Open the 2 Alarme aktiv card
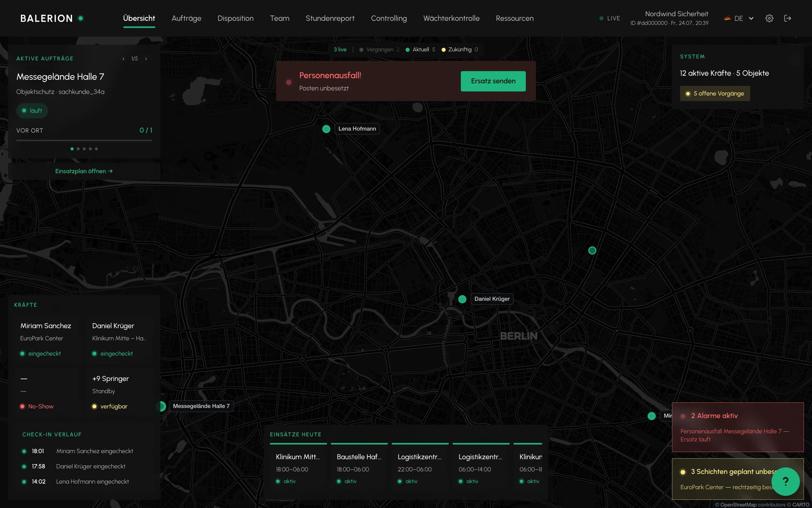This screenshot has width=812, height=508. [738, 427]
